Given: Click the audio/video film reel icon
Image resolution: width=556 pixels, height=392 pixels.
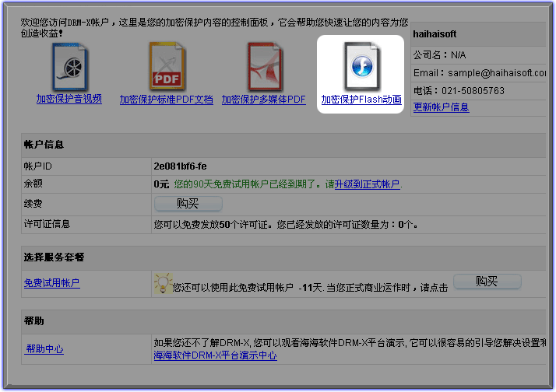Looking at the screenshot, I should [70, 67].
